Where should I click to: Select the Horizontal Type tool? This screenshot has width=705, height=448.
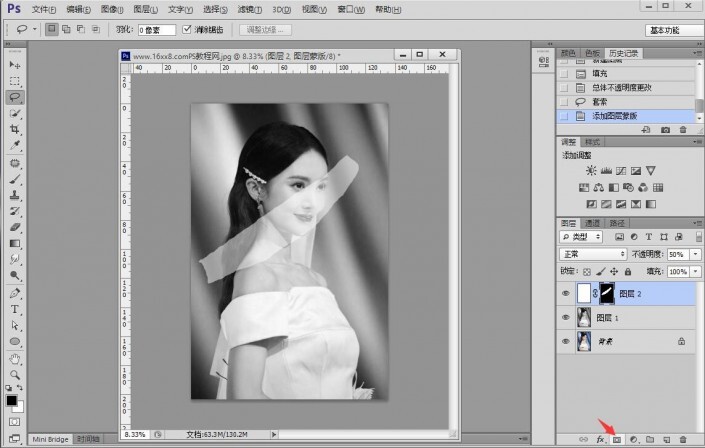[15, 309]
